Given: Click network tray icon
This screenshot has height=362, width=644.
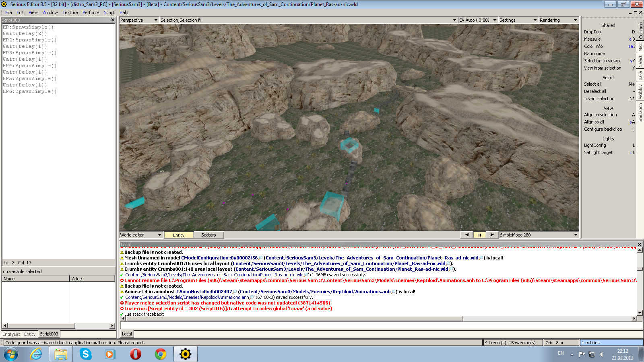Looking at the screenshot, I should (x=592, y=354).
